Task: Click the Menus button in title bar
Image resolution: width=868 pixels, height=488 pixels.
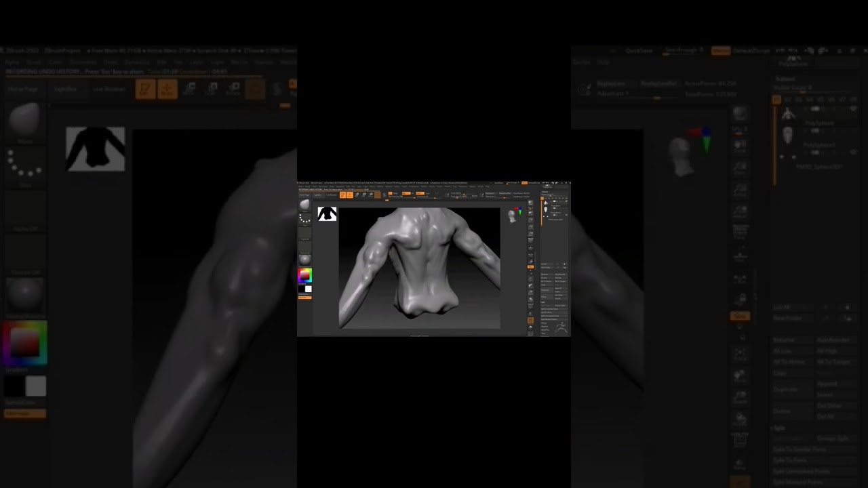Action: [524, 183]
